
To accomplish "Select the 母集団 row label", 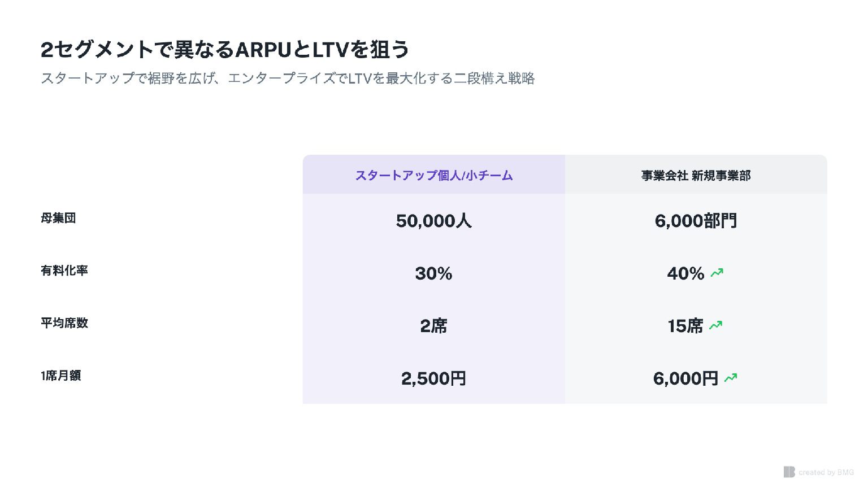I will pos(58,218).
